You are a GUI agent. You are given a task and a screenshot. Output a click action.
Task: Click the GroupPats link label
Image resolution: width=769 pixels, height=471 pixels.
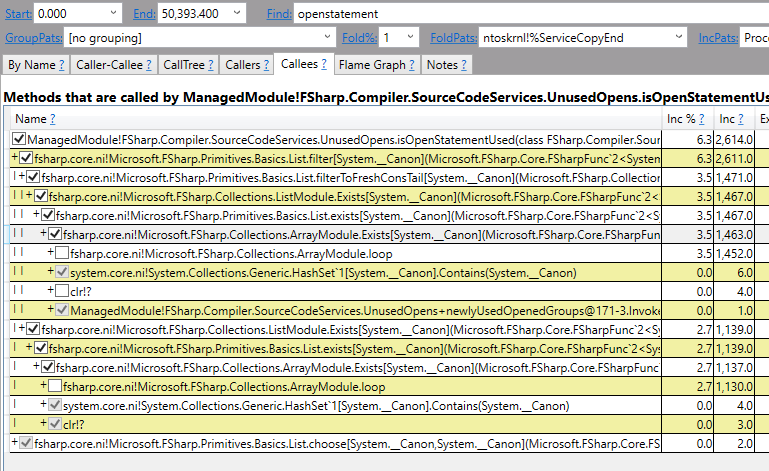tap(34, 38)
